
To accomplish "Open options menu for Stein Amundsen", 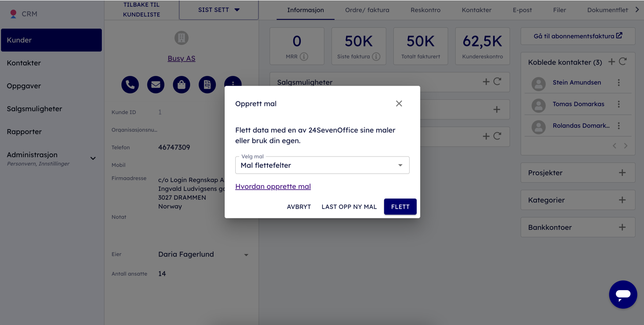I will pyautogui.click(x=619, y=82).
